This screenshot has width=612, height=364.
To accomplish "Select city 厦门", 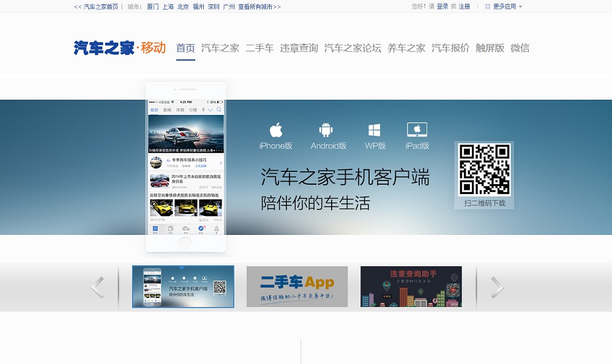I will click(x=152, y=7).
